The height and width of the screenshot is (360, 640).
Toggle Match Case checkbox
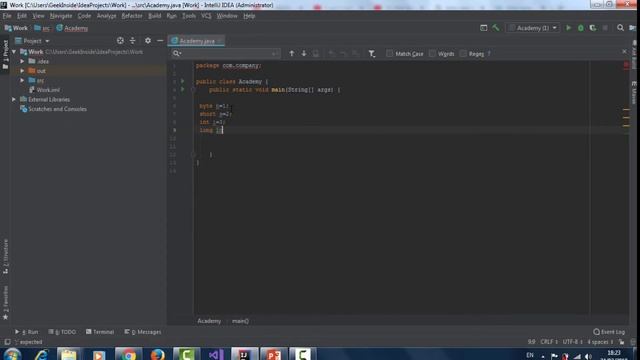[389, 53]
